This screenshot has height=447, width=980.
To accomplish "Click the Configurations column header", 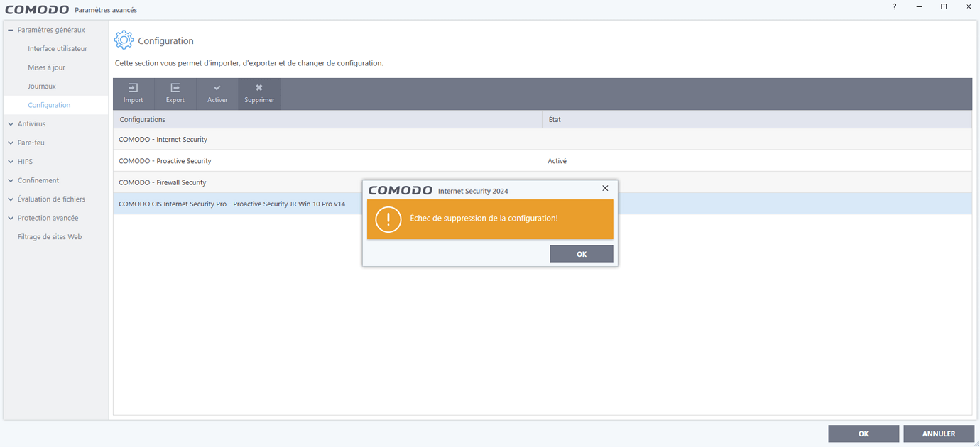I will [142, 119].
